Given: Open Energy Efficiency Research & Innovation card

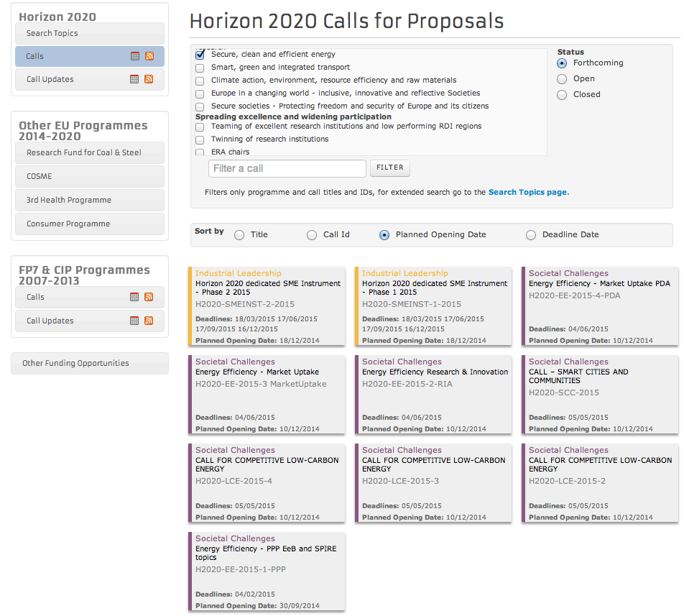Looking at the screenshot, I should (433, 395).
